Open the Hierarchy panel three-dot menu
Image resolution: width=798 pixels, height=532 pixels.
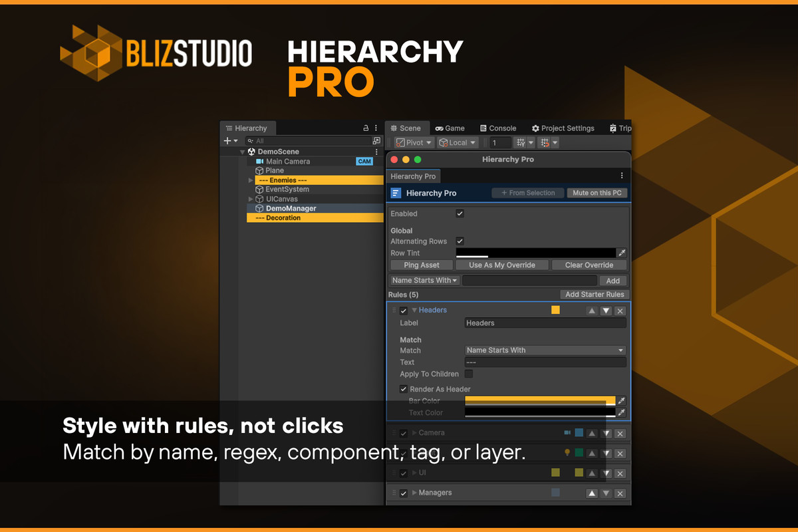(376, 128)
